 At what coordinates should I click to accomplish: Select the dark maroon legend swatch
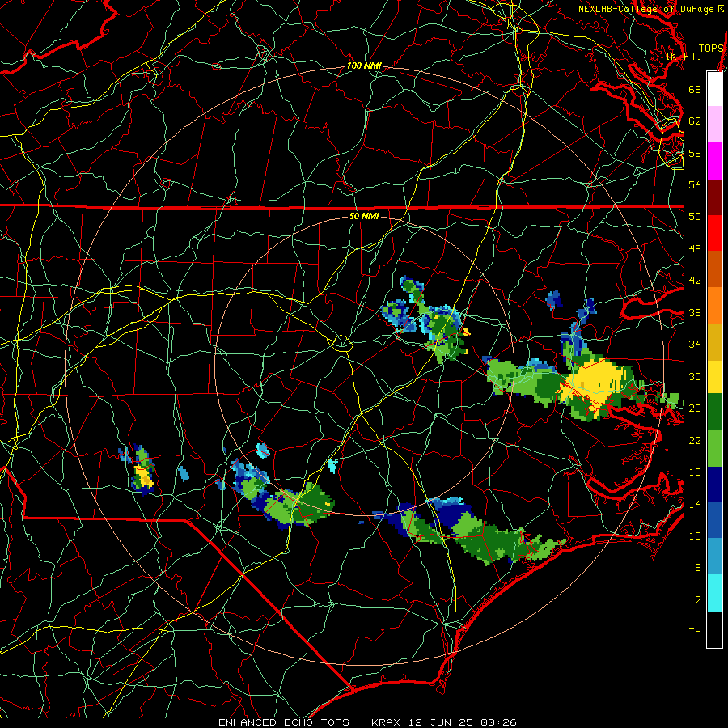[x=714, y=197]
